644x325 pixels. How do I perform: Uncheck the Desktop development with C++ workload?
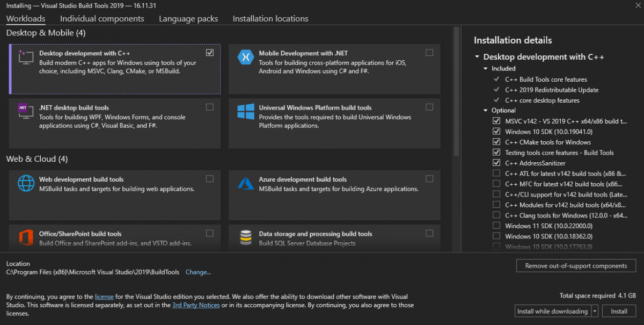point(209,53)
